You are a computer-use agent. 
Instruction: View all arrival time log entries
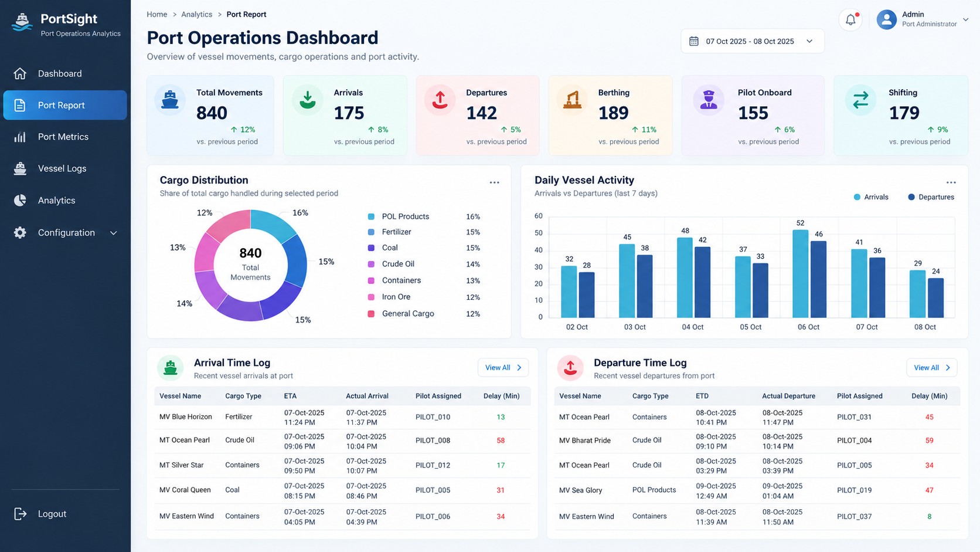click(x=503, y=368)
